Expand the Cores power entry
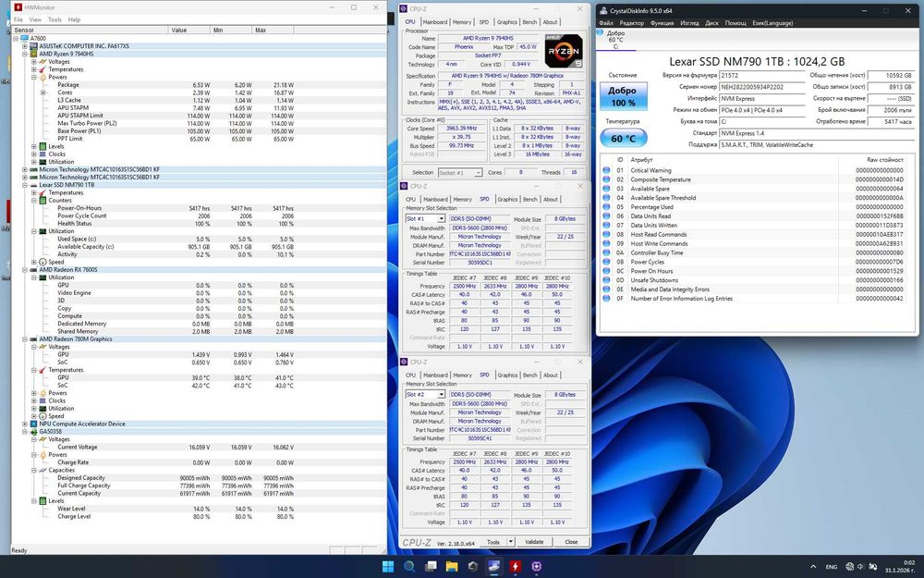Image resolution: width=924 pixels, height=578 pixels. coord(43,92)
